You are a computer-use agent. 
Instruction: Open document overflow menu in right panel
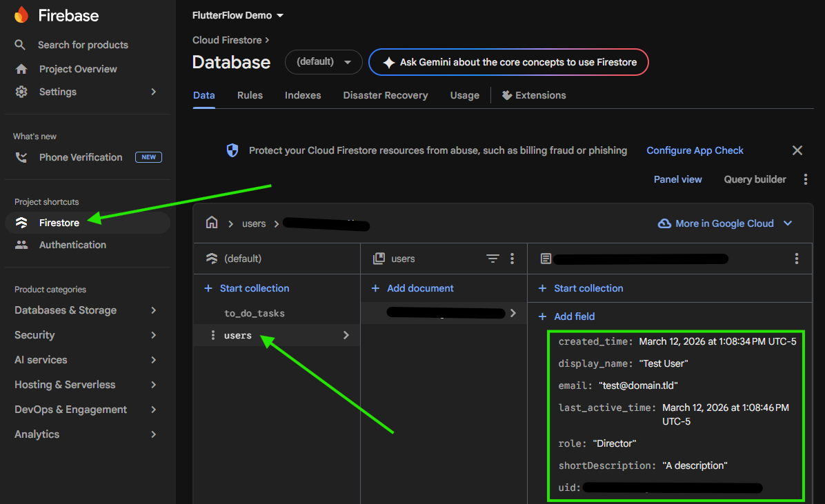(797, 259)
